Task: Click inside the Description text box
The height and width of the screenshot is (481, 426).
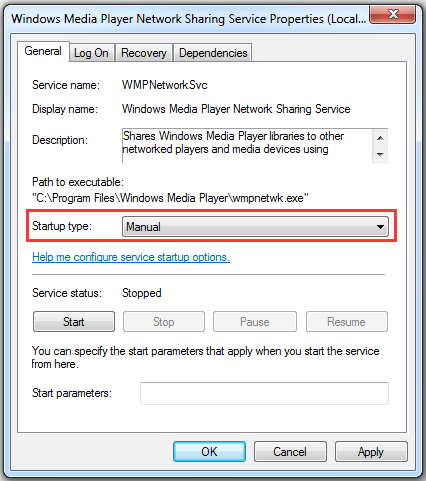Action: (247, 146)
